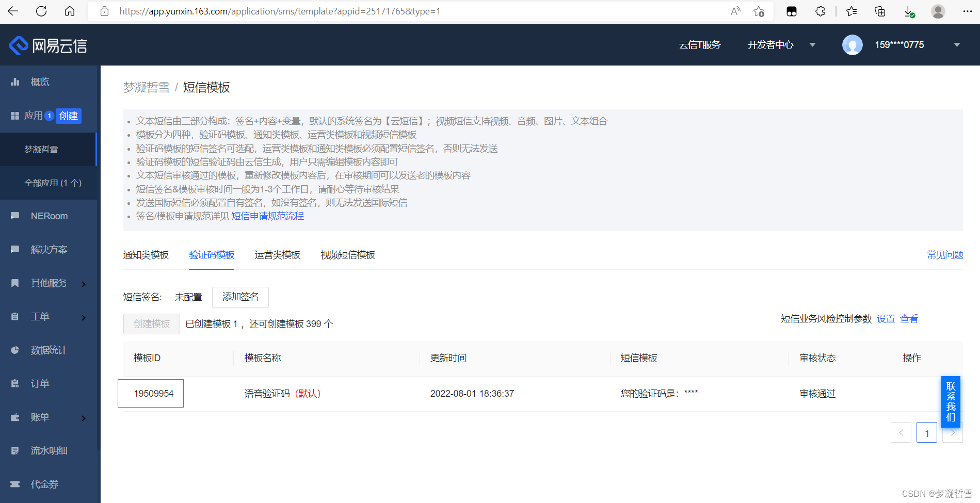Click 查看 for risk control parameters
Viewport: 980px width, 503px height.
(x=909, y=319)
